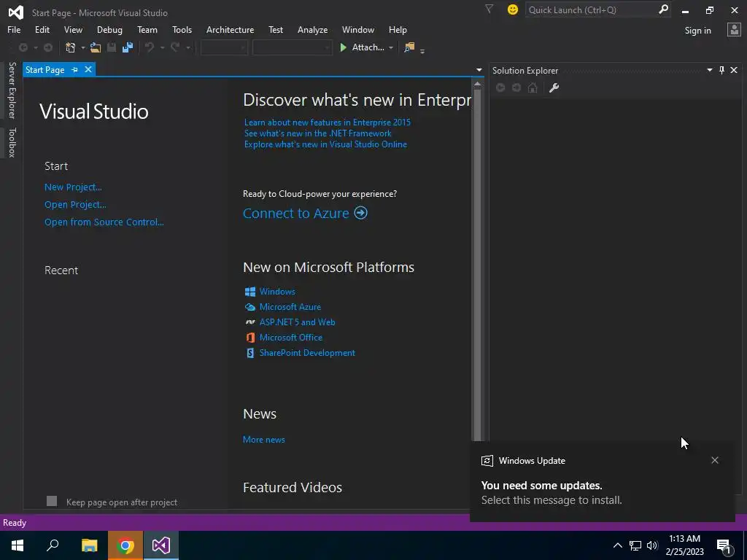Select the Start Page tab

tap(44, 69)
